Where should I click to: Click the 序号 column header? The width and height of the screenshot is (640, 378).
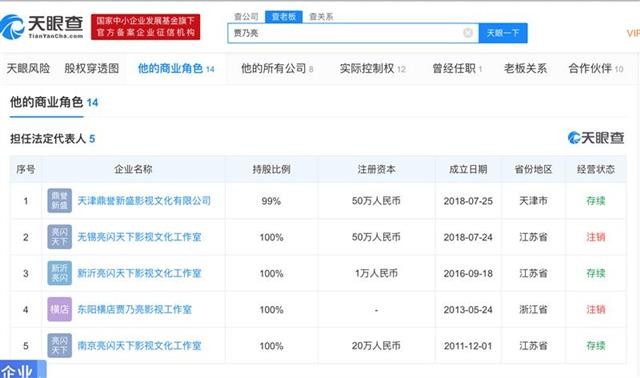[26, 169]
